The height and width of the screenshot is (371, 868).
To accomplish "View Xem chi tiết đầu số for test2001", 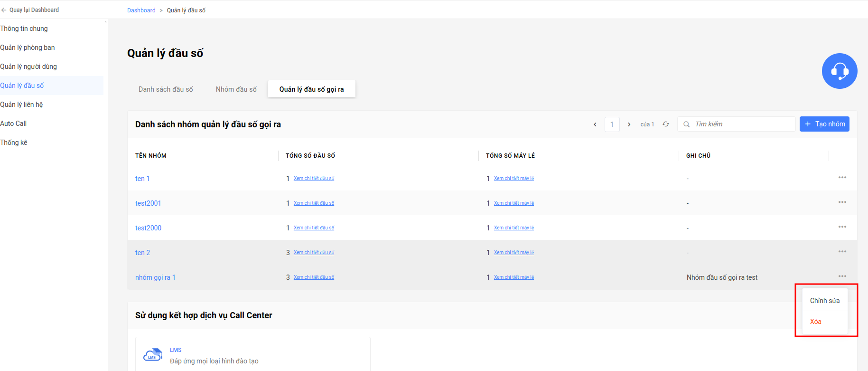I will pyautogui.click(x=314, y=203).
